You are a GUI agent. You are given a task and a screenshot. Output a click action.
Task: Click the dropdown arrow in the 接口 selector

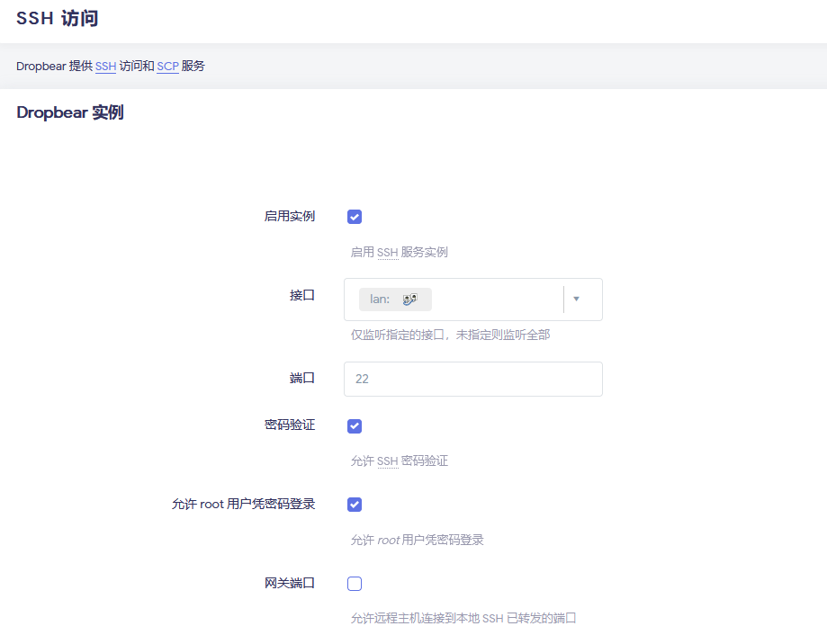pos(576,300)
